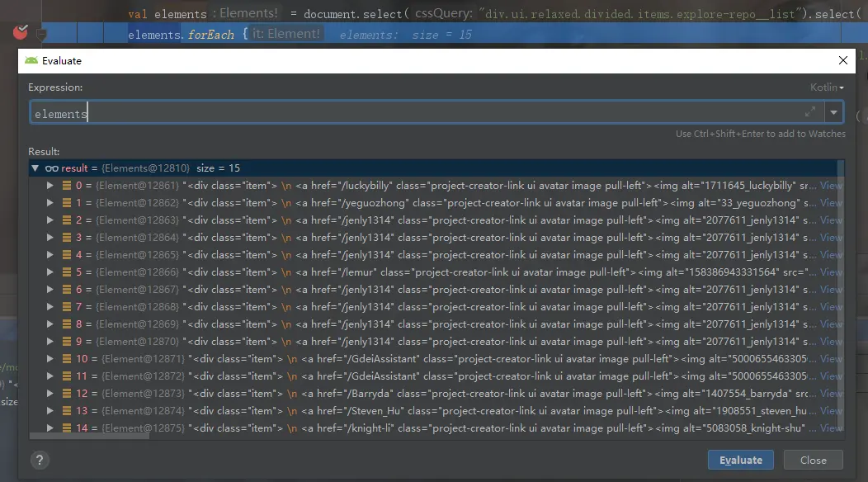Close the Evaluate dialog with X
The height and width of the screenshot is (482, 868).
click(x=843, y=60)
